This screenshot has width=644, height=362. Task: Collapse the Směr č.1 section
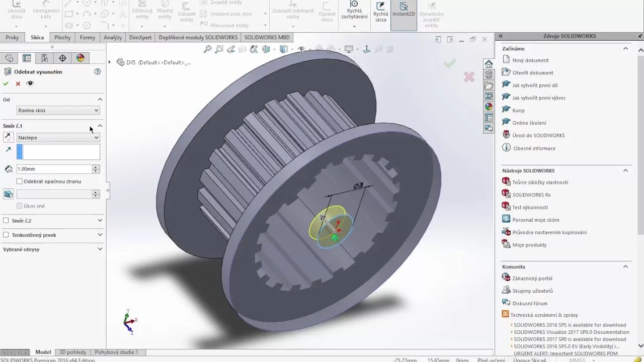[x=100, y=126]
